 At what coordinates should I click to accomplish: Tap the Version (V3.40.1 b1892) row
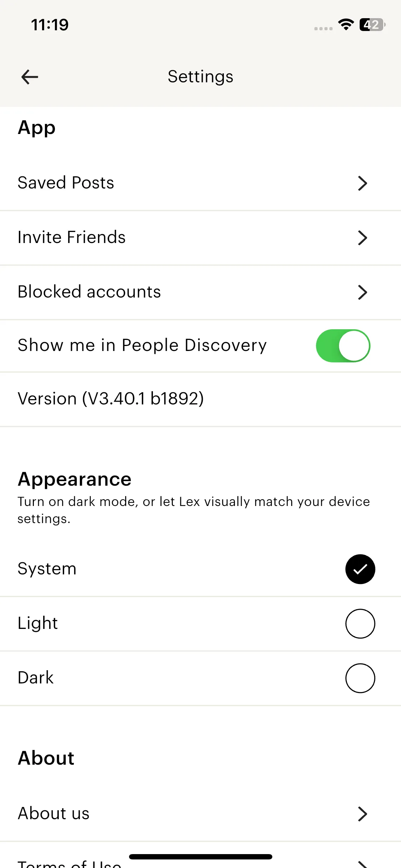pyautogui.click(x=111, y=399)
